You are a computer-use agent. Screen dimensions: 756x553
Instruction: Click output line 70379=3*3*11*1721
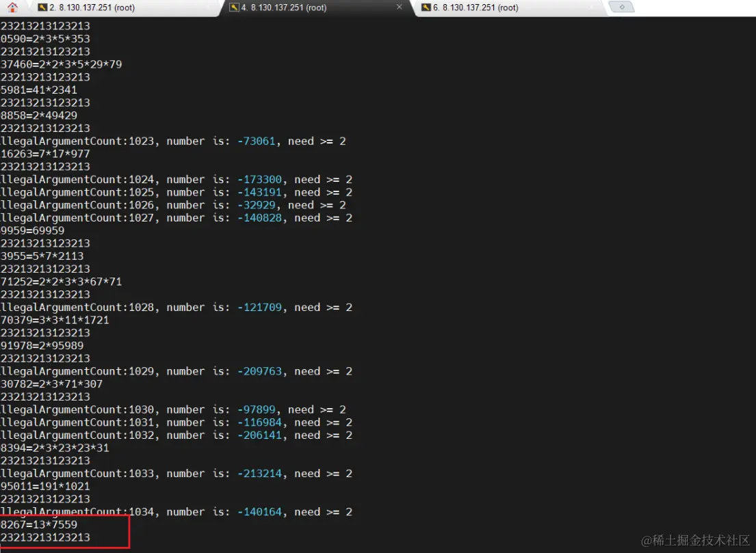click(x=55, y=320)
